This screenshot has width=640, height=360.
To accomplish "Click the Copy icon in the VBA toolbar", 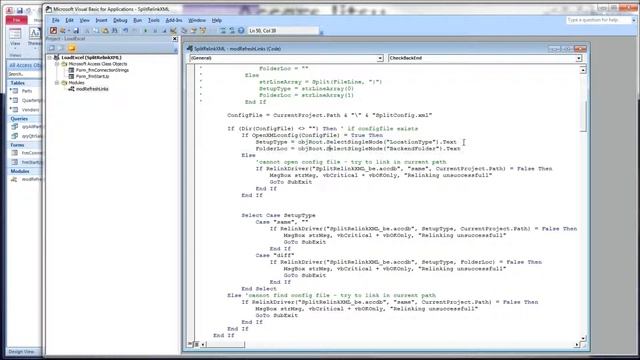I will pyautogui.click(x=95, y=31).
